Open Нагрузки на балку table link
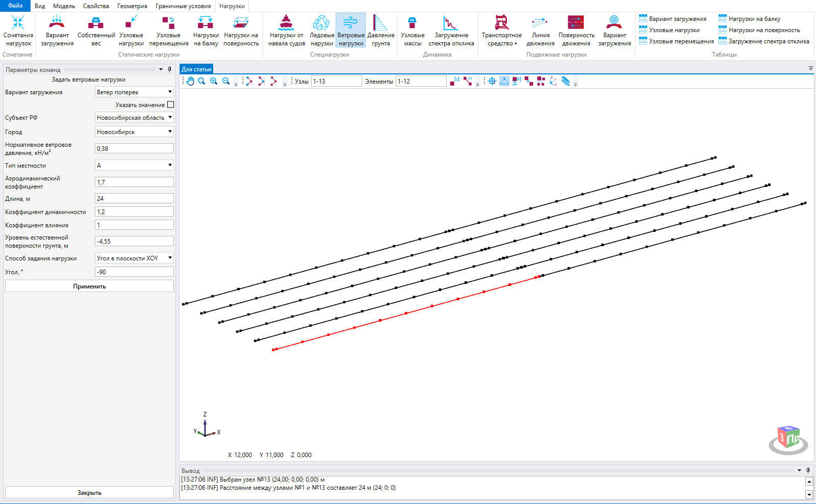The width and height of the screenshot is (816, 504). click(x=749, y=19)
